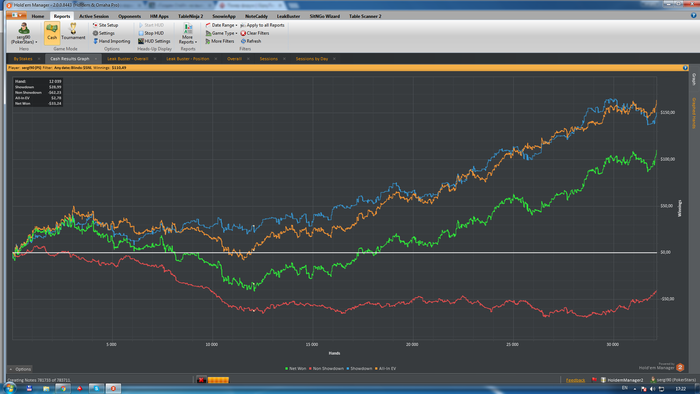This screenshot has height=394, width=700.
Task: Open Skype from the taskbar
Action: click(x=96, y=389)
